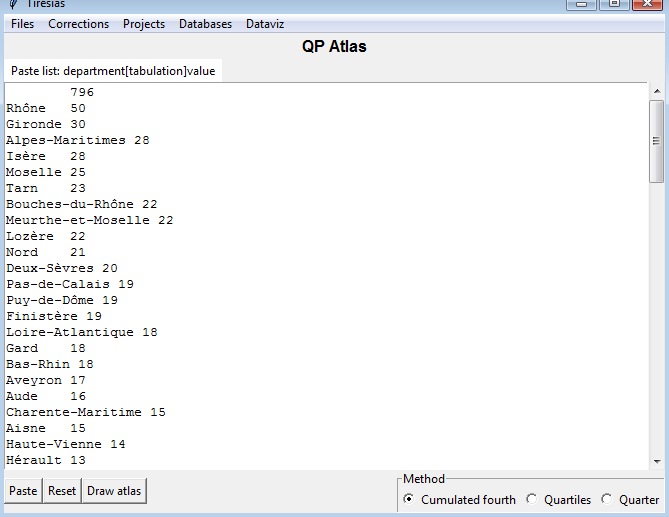Click the vertical scrollbar thumb

click(657, 141)
